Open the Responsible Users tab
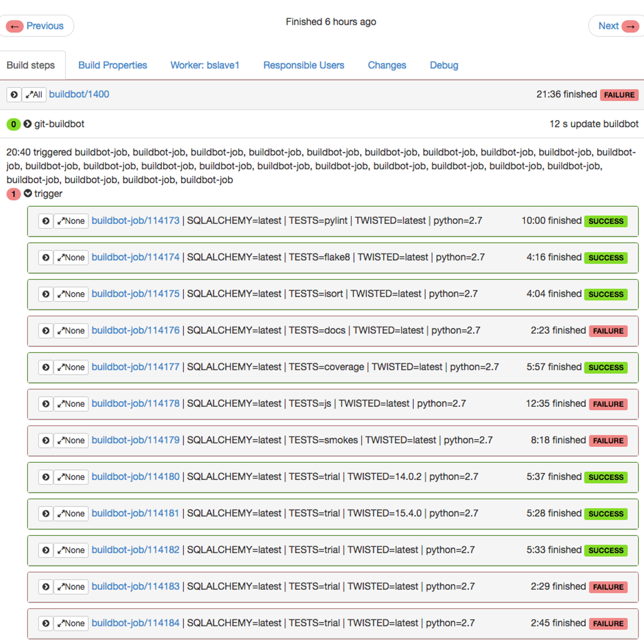The image size is (644, 644). [x=304, y=65]
